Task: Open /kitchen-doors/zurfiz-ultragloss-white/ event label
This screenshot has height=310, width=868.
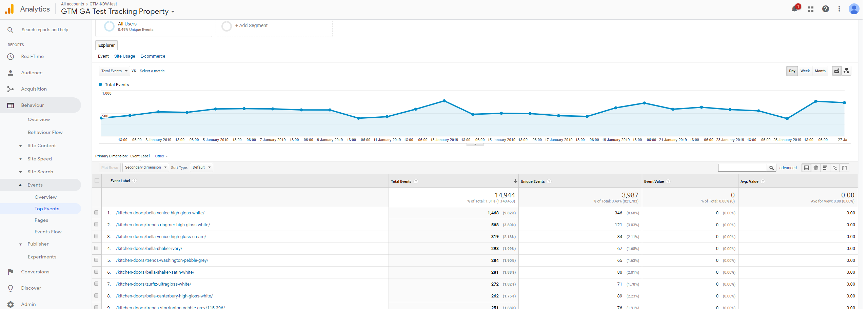Action: click(154, 284)
